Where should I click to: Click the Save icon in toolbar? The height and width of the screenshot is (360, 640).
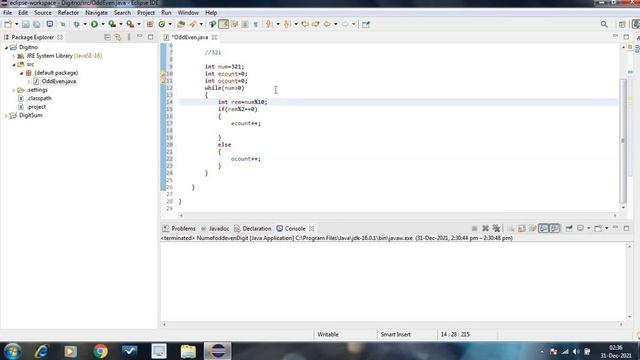pyautogui.click(x=26, y=24)
